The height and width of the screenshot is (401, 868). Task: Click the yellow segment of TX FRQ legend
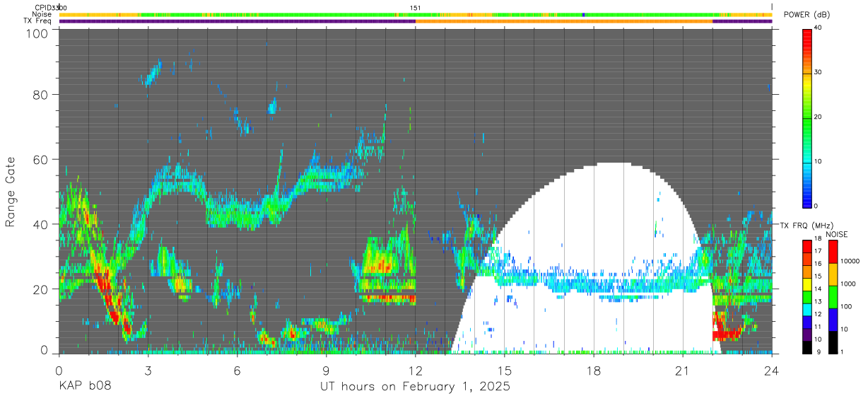807,285
